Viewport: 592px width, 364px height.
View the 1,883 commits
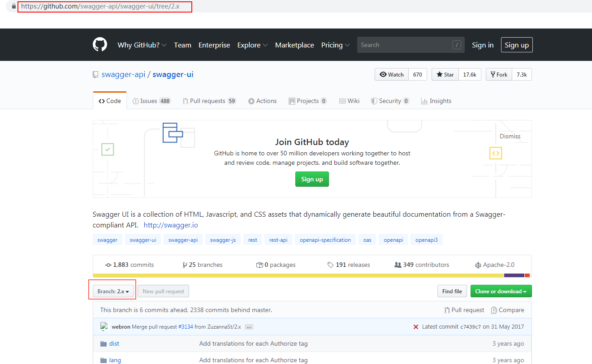tap(130, 265)
